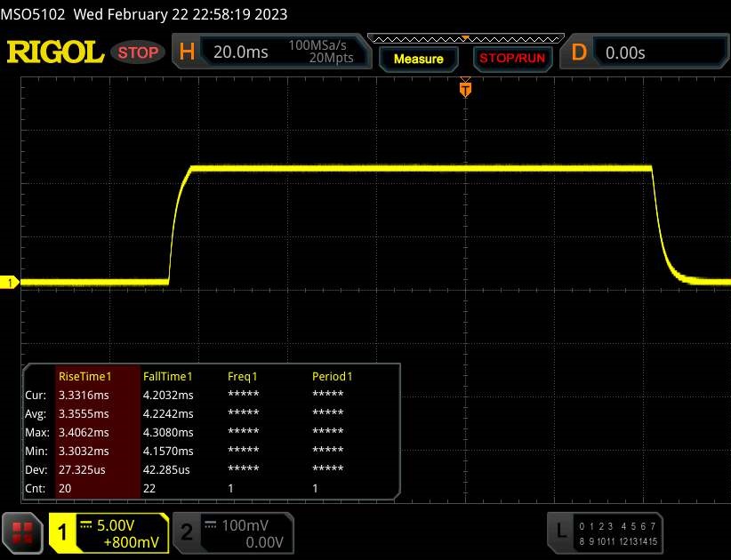Click the Measure button

[x=418, y=59]
